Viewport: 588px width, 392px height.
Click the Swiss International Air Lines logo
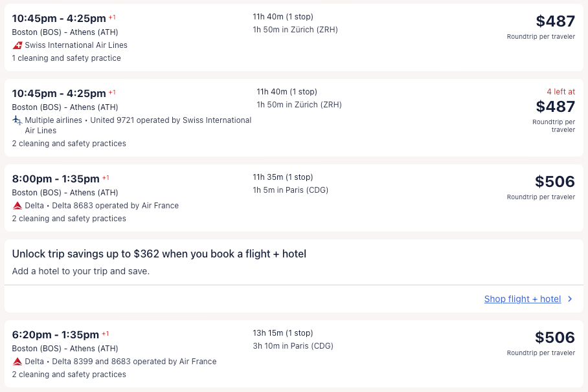pyautogui.click(x=17, y=45)
